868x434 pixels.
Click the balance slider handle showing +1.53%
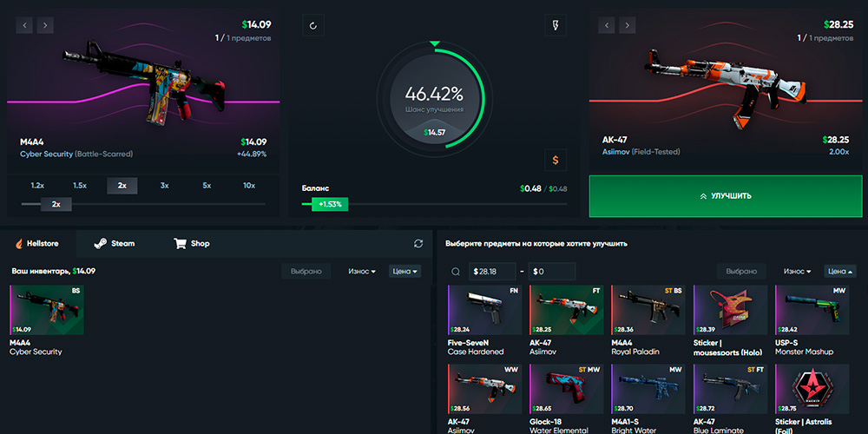(330, 204)
